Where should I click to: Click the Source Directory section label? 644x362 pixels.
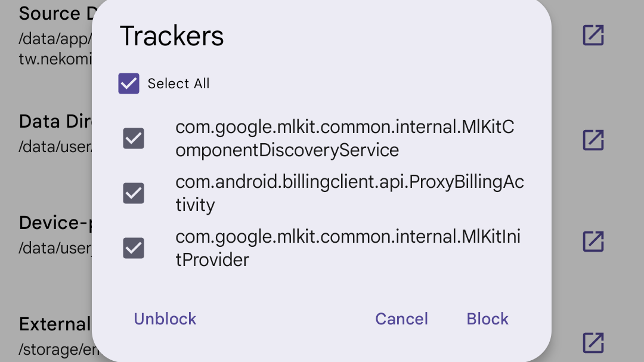[57, 13]
